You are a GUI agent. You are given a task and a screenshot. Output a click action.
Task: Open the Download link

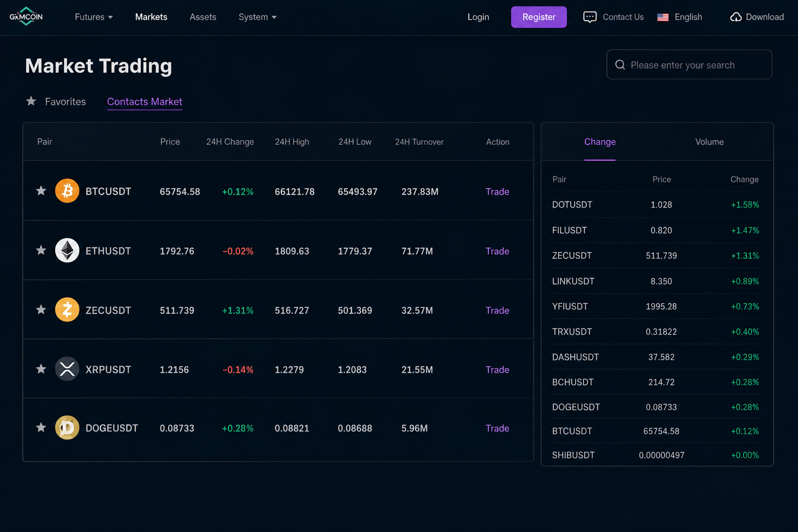click(x=765, y=17)
